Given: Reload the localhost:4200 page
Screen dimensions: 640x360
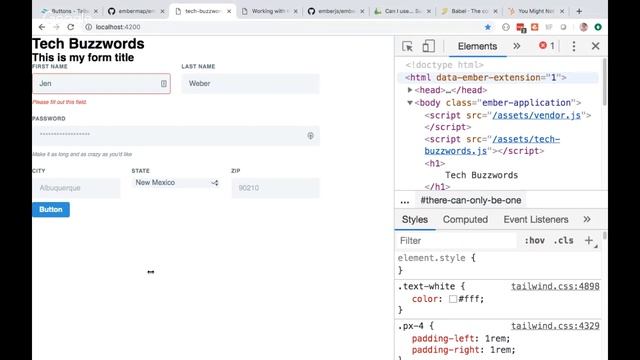Looking at the screenshot, I should click(x=71, y=27).
